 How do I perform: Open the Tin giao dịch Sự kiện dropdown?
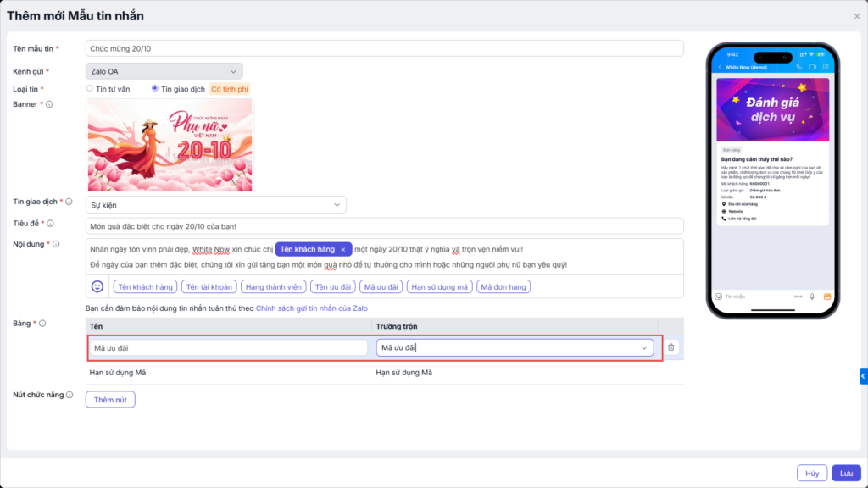click(x=216, y=205)
